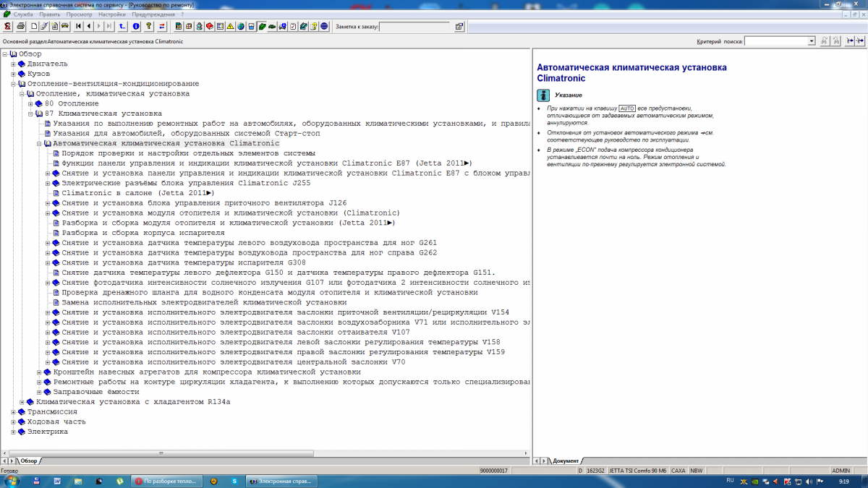
Task: Open 'Разборка и сборка корпуса испарителя'
Action: [x=143, y=233]
